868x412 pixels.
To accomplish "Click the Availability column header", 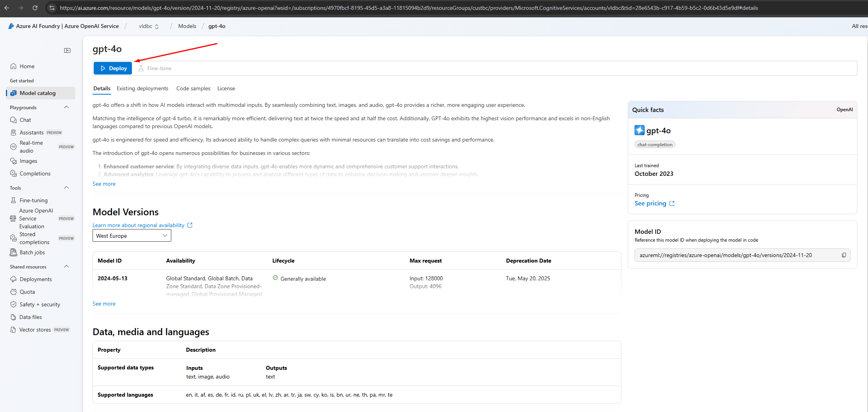I will 180,261.
